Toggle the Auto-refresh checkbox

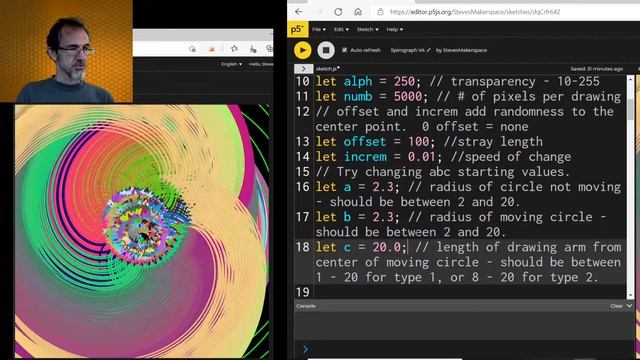(x=344, y=50)
